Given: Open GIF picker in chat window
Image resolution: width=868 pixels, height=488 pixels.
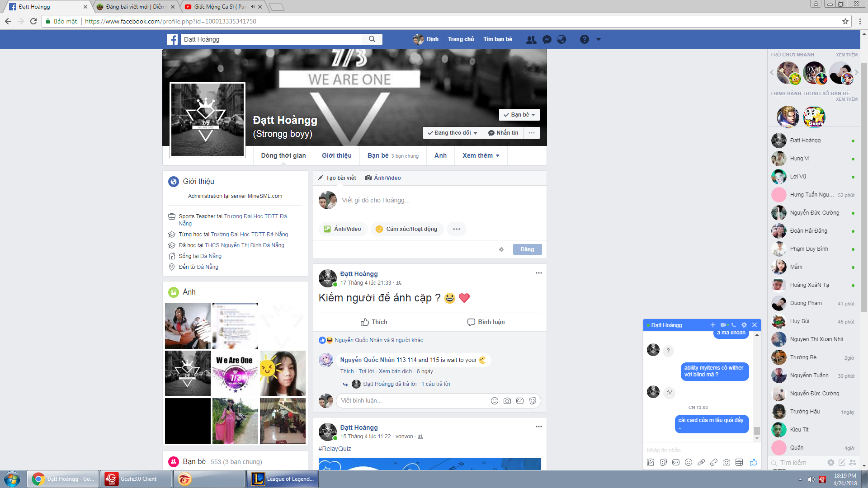Looking at the screenshot, I should (676, 462).
